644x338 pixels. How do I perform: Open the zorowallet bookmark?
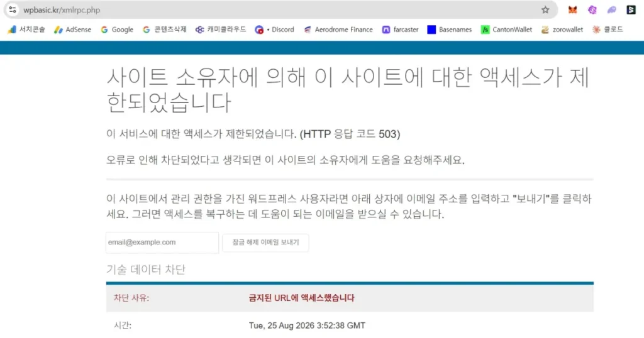562,30
